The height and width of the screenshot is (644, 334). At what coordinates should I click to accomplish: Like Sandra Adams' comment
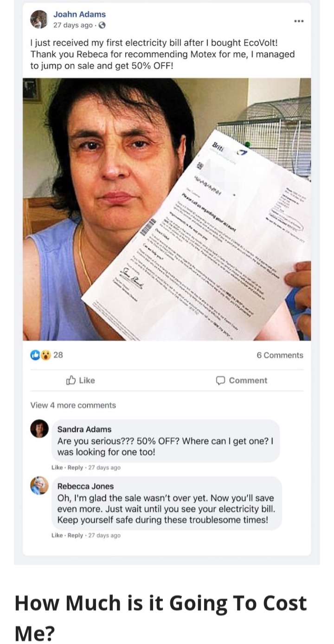click(57, 468)
